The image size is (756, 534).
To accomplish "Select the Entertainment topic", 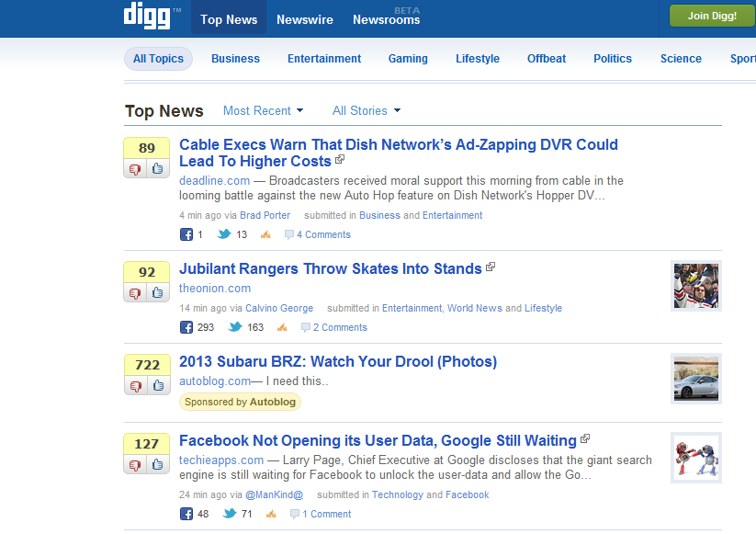I will click(324, 59).
